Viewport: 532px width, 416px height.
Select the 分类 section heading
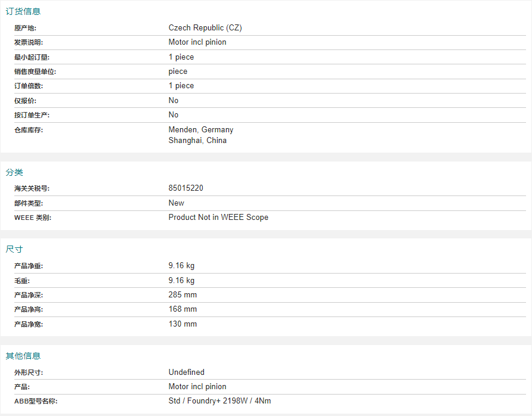point(14,172)
